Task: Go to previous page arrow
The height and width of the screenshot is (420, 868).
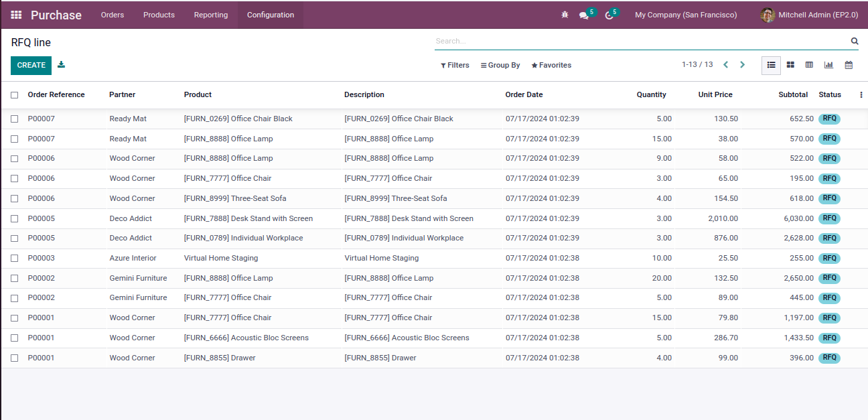Action: tap(725, 65)
